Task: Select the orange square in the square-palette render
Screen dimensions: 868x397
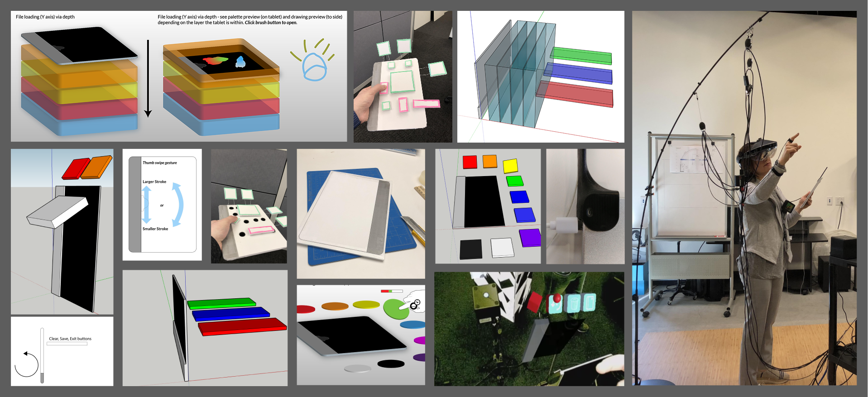Action: tap(490, 161)
